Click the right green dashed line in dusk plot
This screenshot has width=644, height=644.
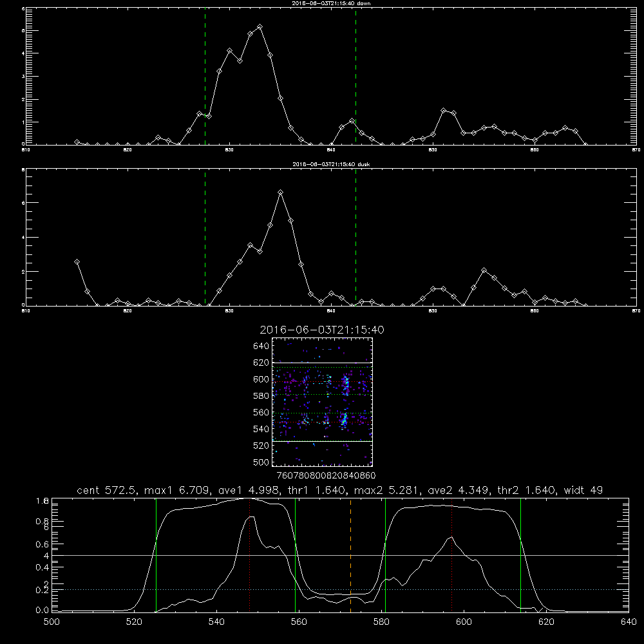click(355, 237)
